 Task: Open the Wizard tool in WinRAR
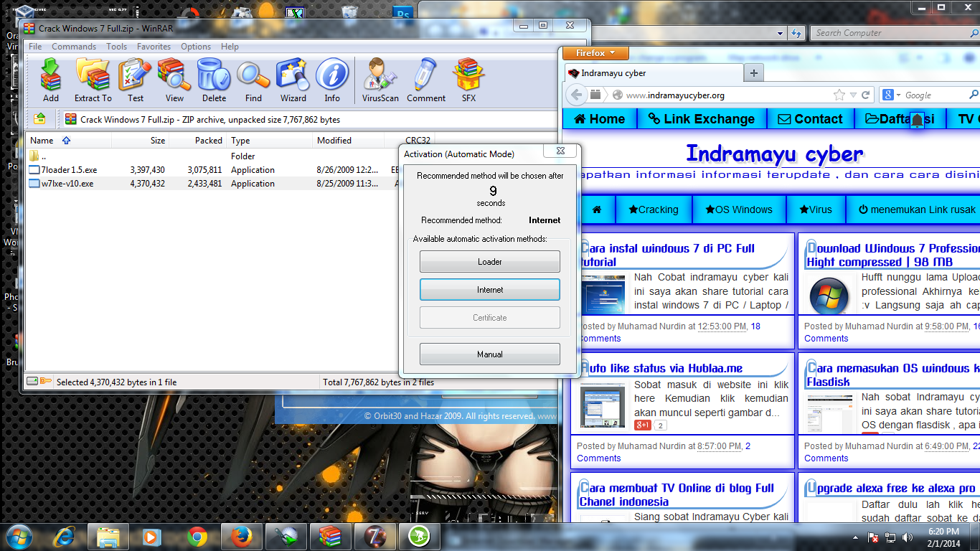coord(293,80)
